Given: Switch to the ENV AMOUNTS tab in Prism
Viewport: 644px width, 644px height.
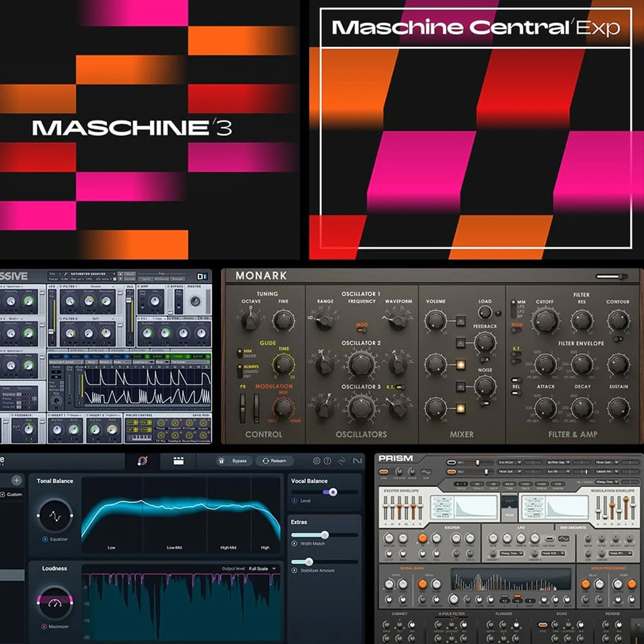Looking at the screenshot, I should 573,527.
